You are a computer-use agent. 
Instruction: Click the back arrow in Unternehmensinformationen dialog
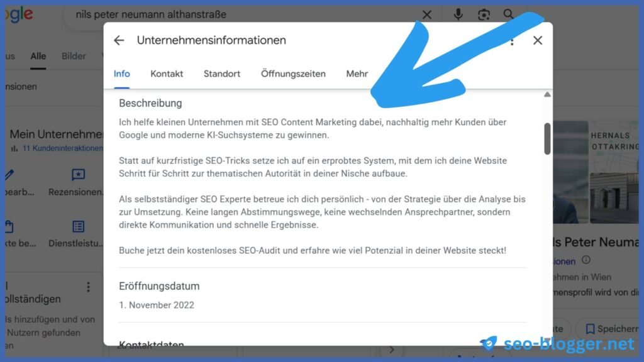[x=119, y=40]
